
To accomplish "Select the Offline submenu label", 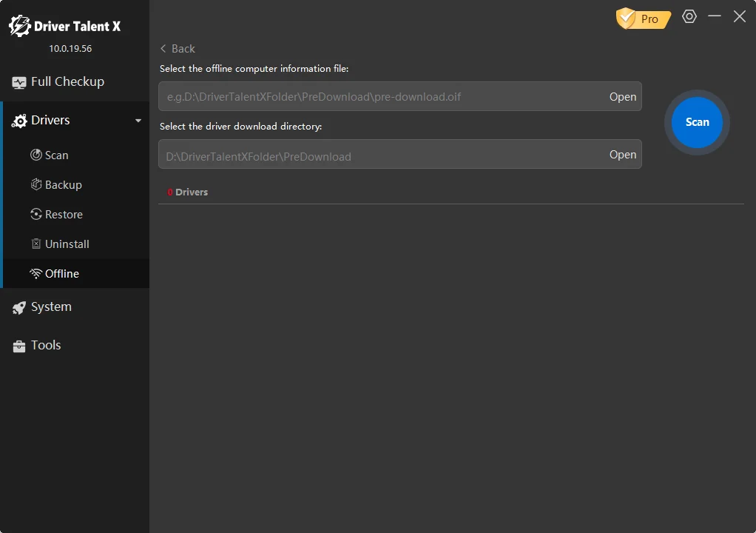I will pos(61,273).
